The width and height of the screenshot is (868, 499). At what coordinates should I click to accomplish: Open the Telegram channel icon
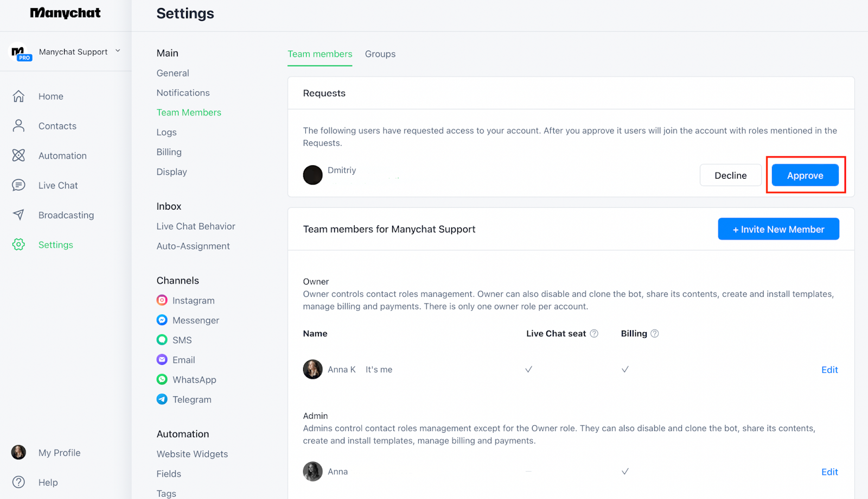pos(162,400)
